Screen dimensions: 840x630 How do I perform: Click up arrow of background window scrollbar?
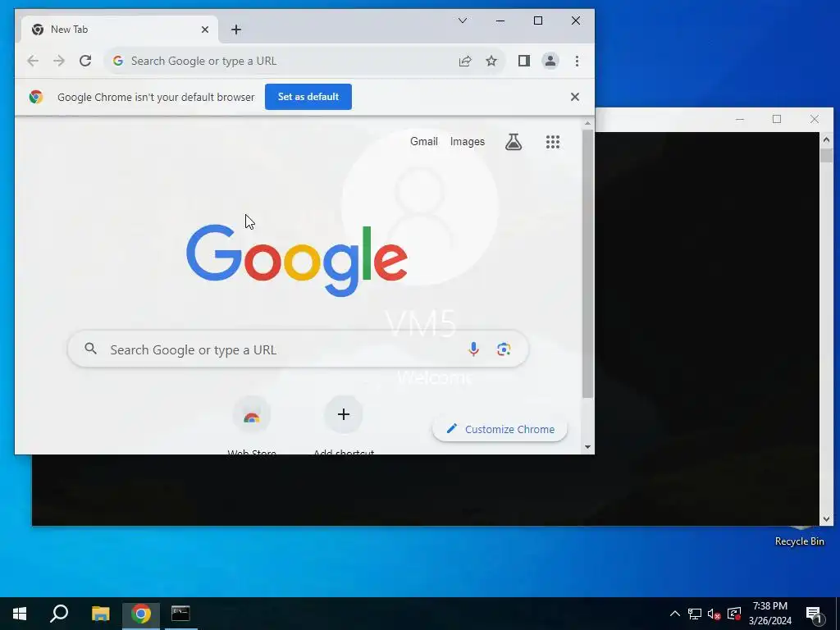pyautogui.click(x=826, y=139)
